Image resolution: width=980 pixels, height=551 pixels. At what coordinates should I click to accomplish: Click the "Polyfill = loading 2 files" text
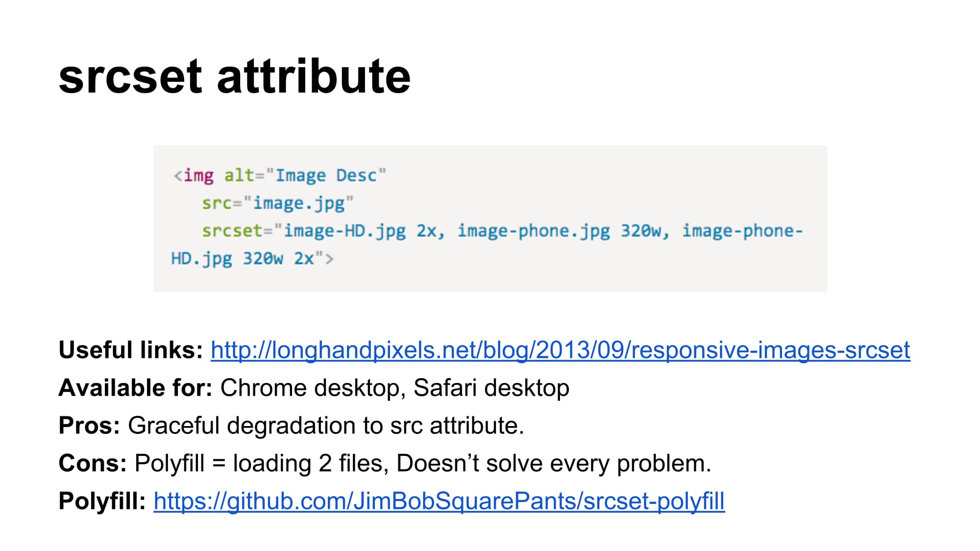click(258, 464)
